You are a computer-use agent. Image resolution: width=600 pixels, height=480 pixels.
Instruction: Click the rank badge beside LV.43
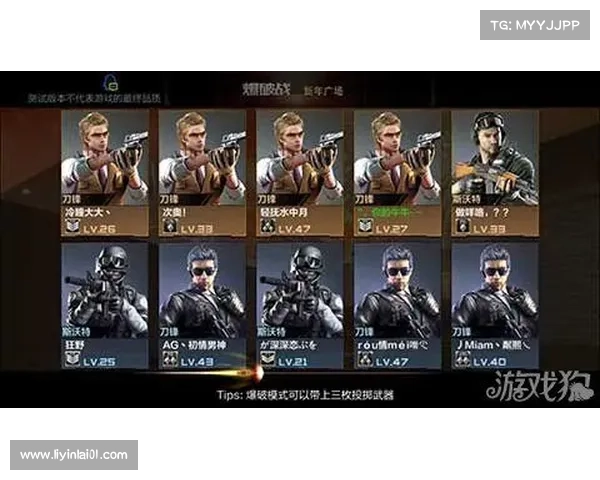pyautogui.click(x=170, y=359)
